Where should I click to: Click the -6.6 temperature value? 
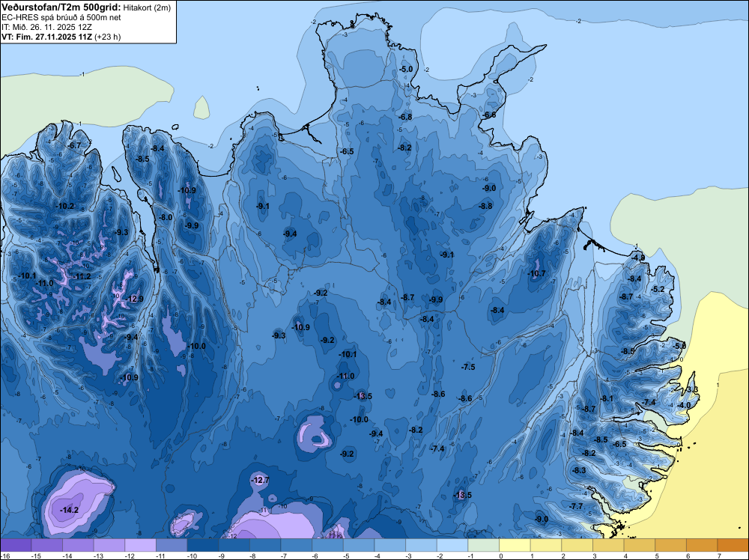point(489,115)
